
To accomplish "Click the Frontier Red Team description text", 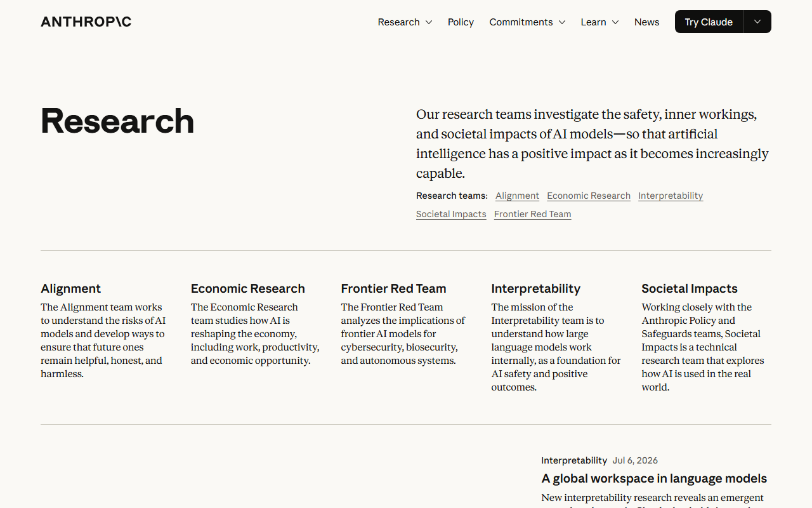I will click(403, 334).
